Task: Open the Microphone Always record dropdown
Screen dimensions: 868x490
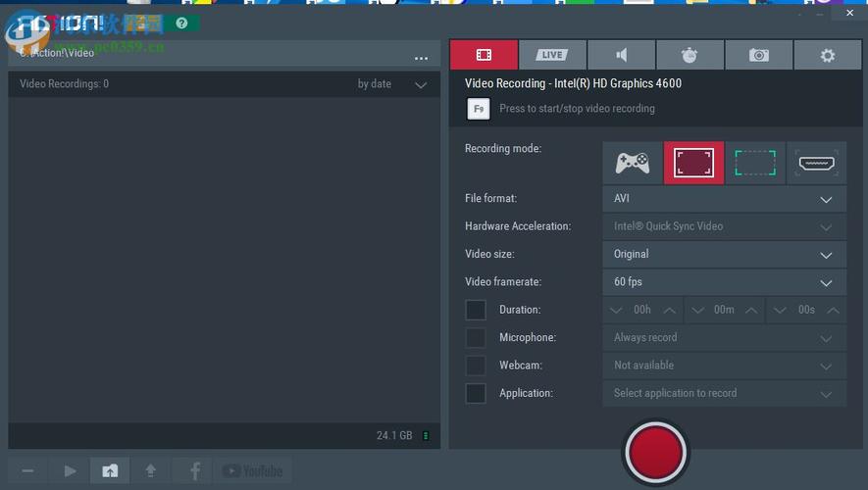Action: 724,337
